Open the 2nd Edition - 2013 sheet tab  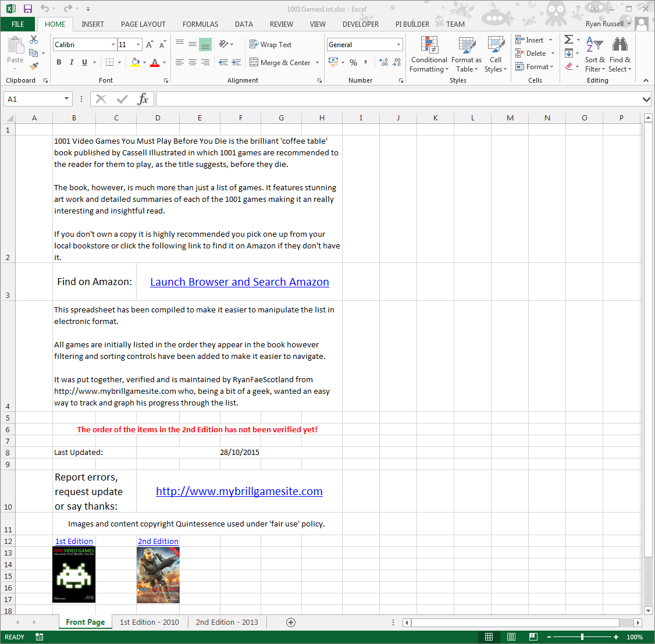(227, 622)
